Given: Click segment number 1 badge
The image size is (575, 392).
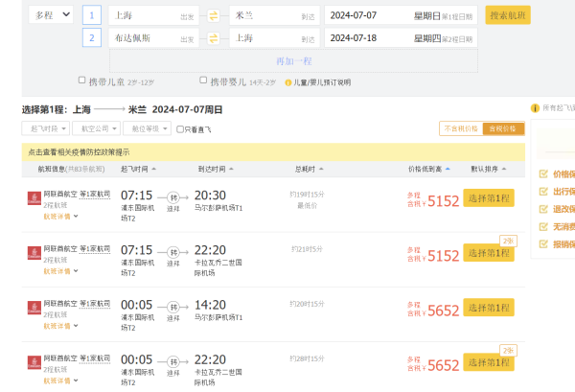Looking at the screenshot, I should (92, 15).
